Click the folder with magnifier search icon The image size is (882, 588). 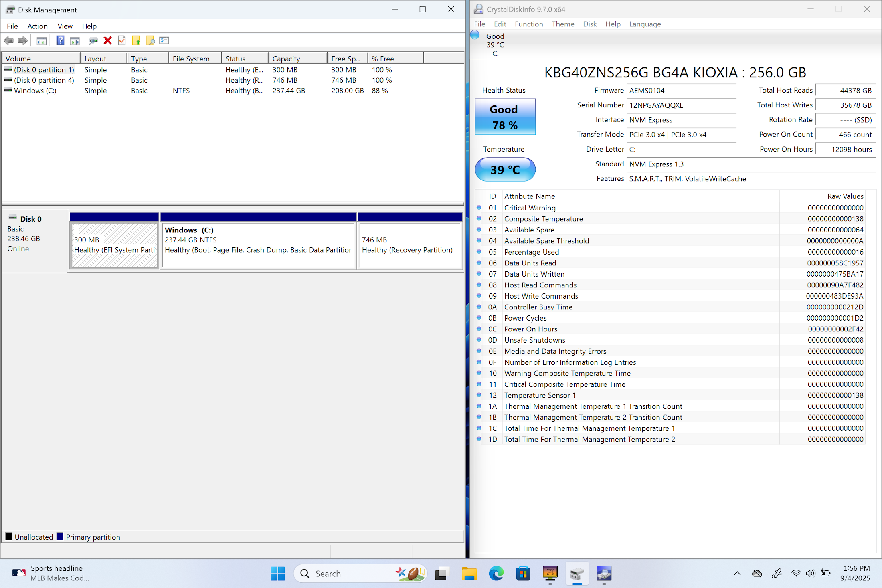pyautogui.click(x=150, y=40)
